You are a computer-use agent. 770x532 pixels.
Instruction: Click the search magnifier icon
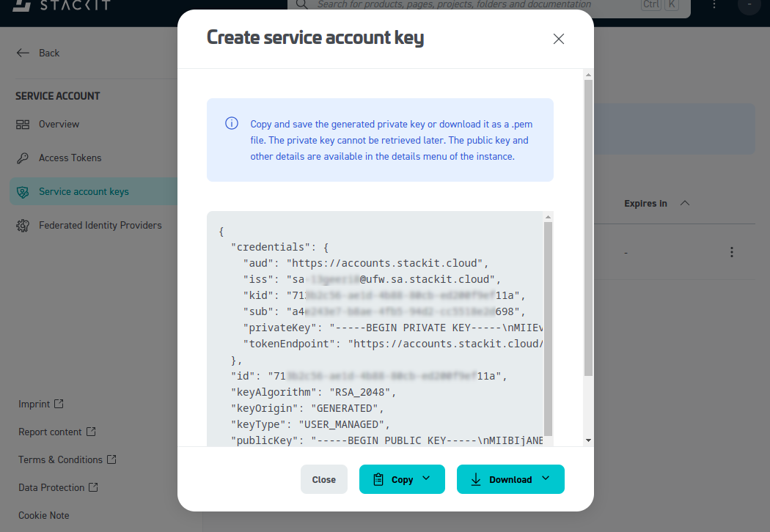[x=302, y=4]
